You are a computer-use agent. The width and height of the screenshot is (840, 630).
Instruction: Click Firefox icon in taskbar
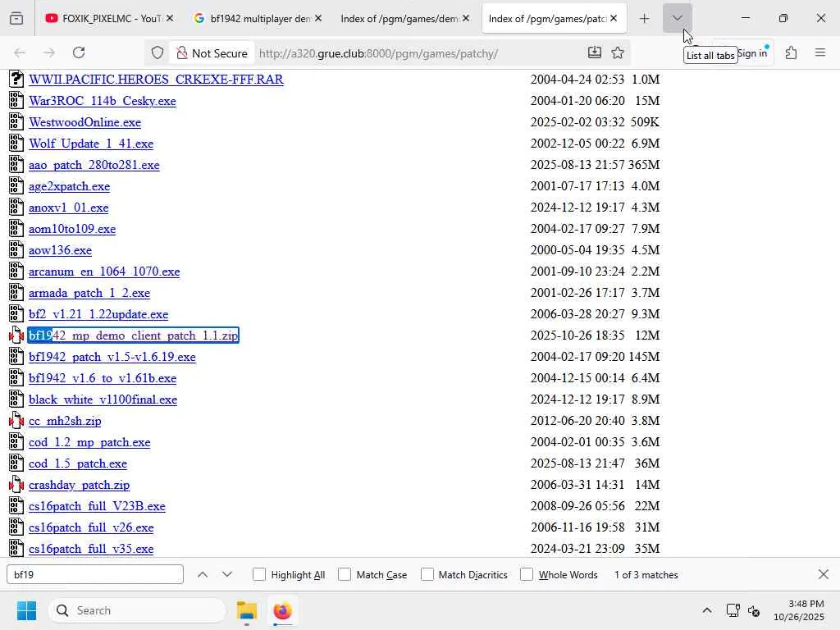[x=283, y=610]
